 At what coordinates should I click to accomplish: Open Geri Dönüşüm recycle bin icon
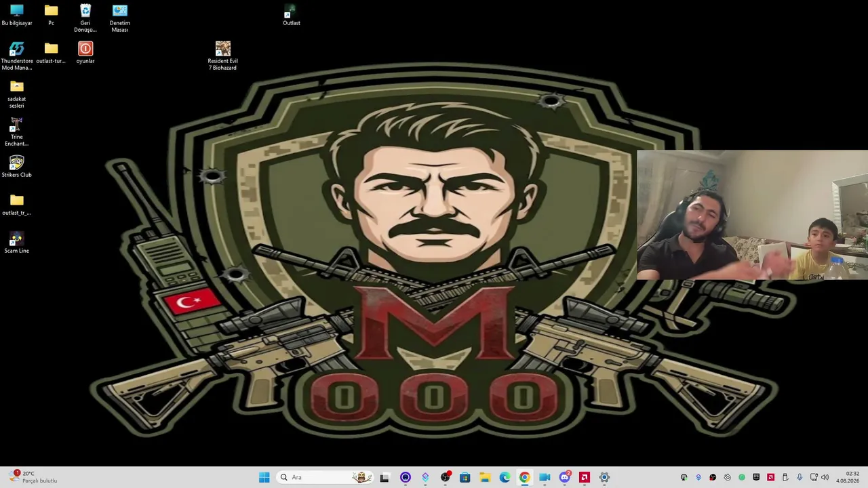(85, 19)
